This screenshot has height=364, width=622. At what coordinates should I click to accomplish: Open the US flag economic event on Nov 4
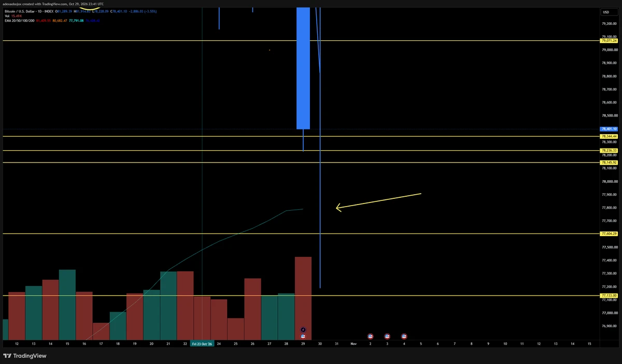click(x=404, y=337)
